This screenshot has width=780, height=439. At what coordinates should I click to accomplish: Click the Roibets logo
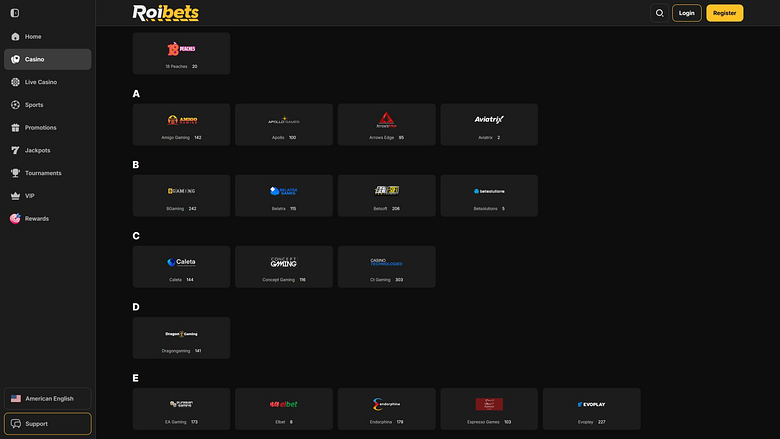(x=166, y=13)
